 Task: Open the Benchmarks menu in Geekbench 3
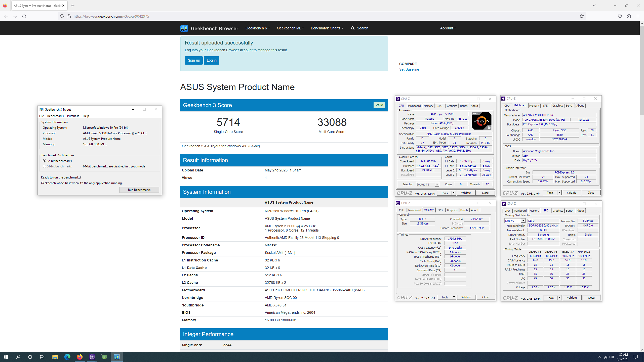tap(55, 116)
